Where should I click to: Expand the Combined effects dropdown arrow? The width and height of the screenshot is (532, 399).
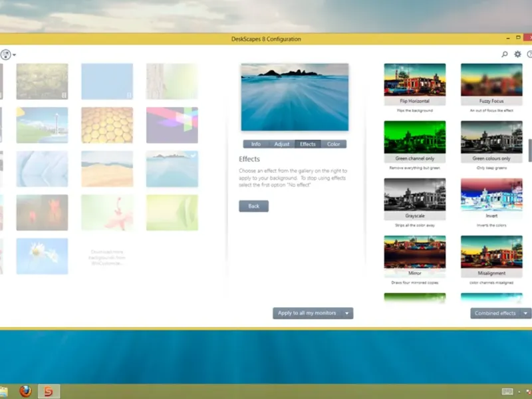click(x=525, y=313)
